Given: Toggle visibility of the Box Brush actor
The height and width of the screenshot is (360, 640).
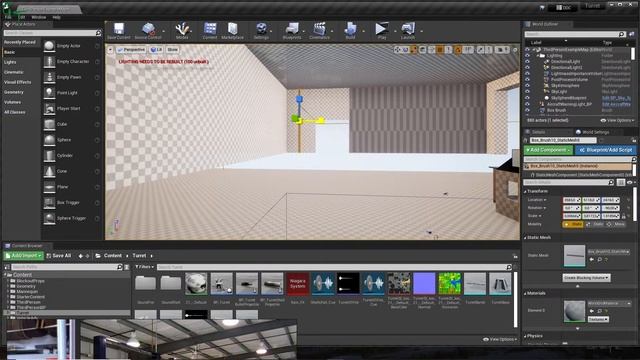Looking at the screenshot, I should tap(527, 110).
